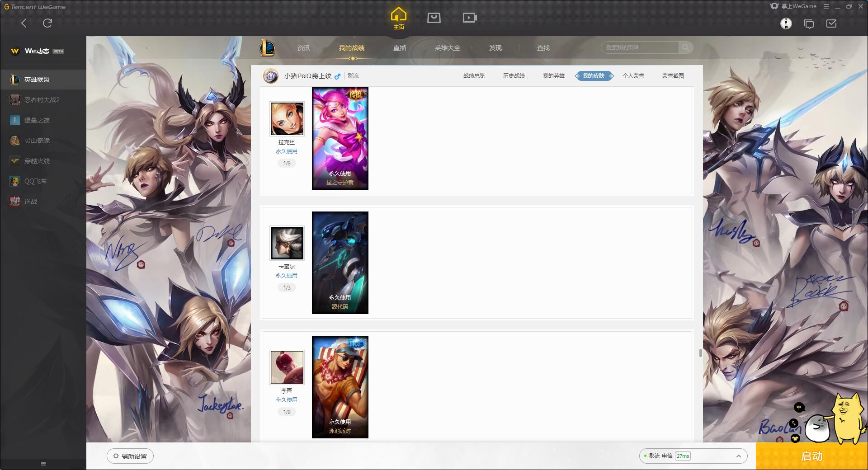Click the 卡蜜尔 champion portrait
The height and width of the screenshot is (470, 868).
(287, 243)
